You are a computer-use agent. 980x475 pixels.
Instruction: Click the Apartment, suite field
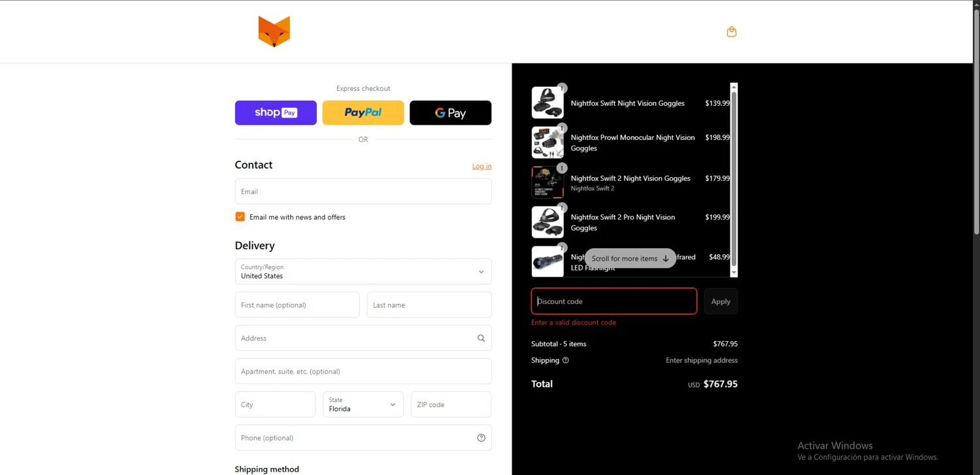pyautogui.click(x=363, y=371)
